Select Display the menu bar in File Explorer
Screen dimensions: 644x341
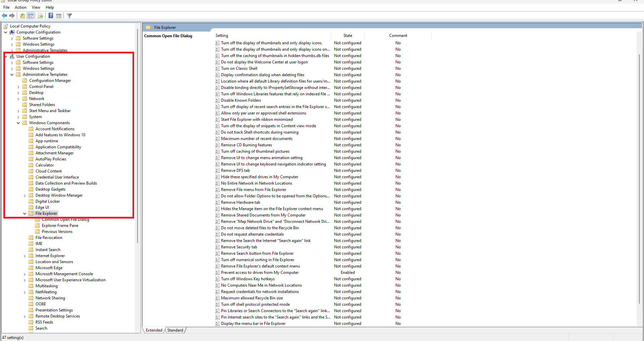coord(253,324)
